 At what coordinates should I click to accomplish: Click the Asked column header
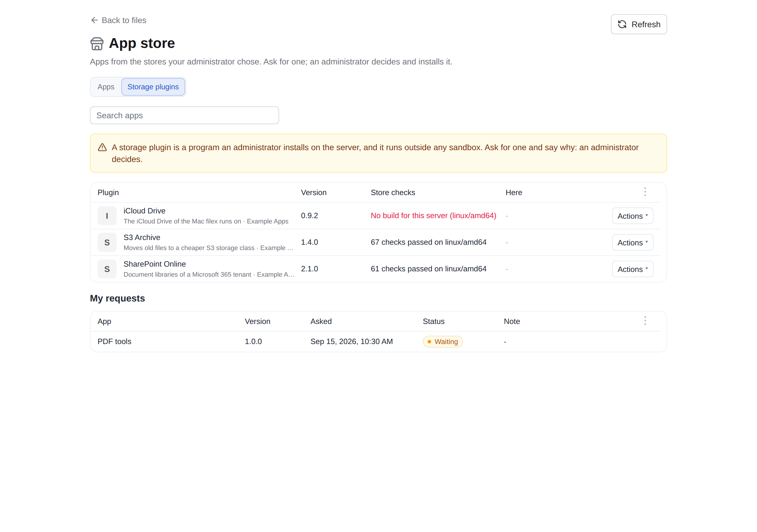(321, 321)
